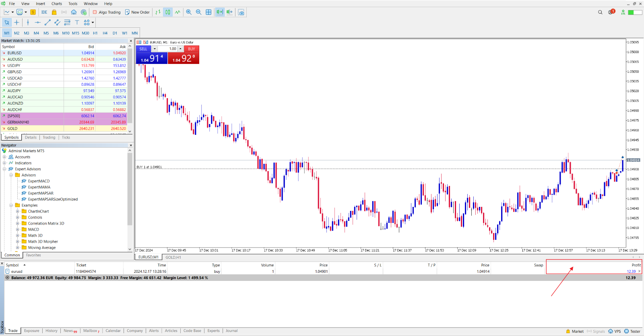644x336 pixels.
Task: Open the volume dropdown next to SELL
Action: click(155, 49)
